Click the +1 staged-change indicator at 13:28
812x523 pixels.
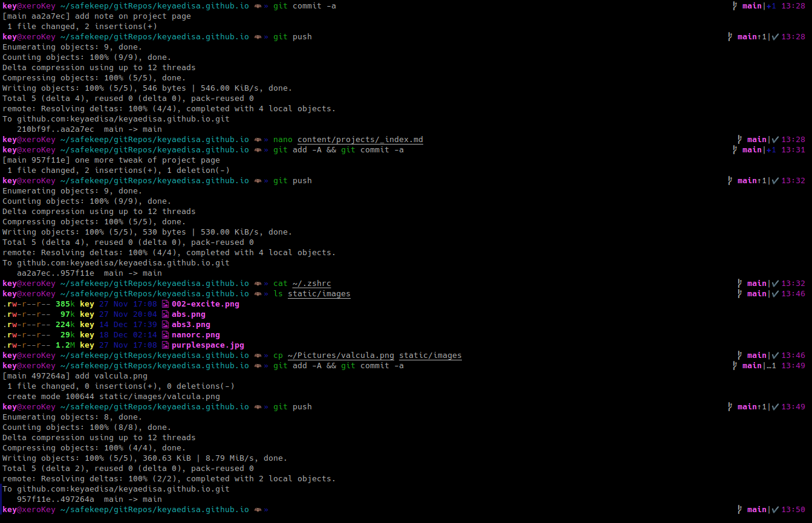coord(770,5)
